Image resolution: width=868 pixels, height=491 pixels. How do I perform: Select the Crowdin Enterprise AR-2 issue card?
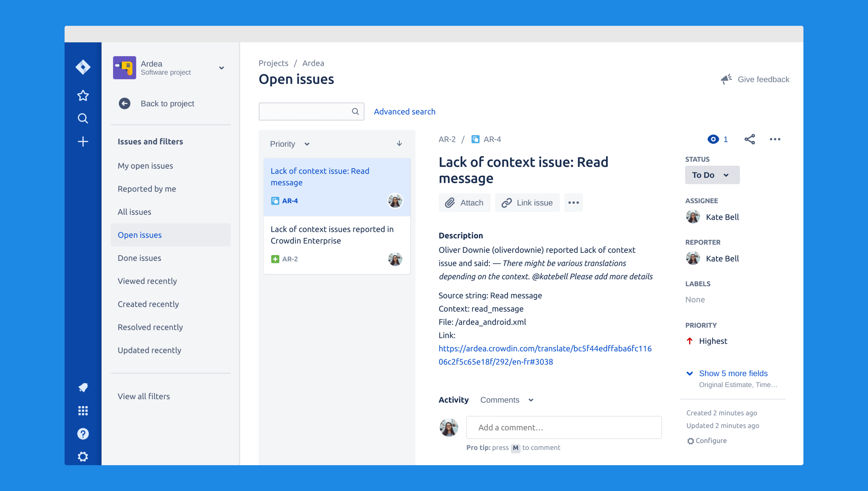point(337,245)
